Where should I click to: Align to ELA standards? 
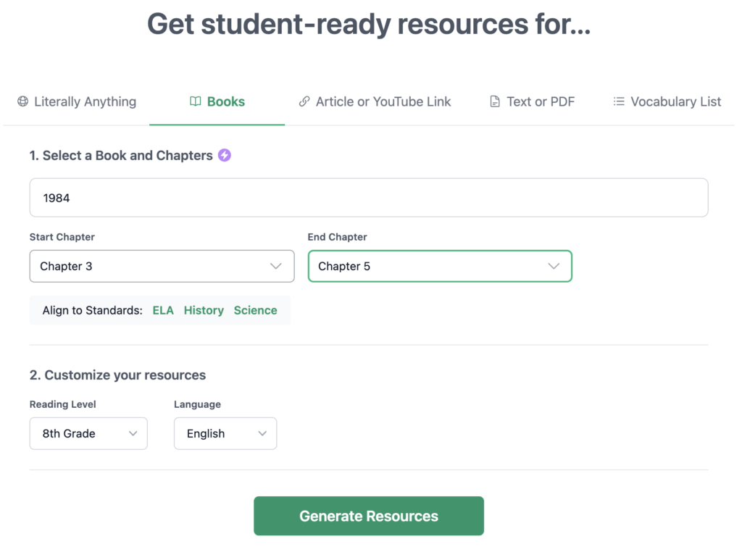[163, 310]
